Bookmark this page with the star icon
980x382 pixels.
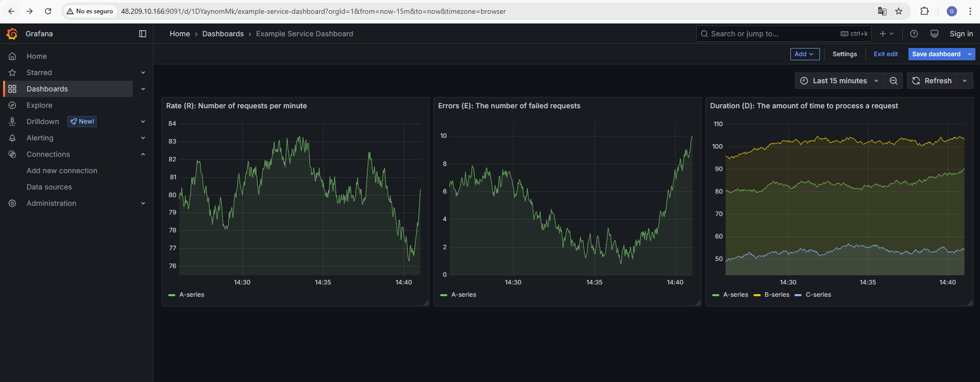tap(899, 11)
